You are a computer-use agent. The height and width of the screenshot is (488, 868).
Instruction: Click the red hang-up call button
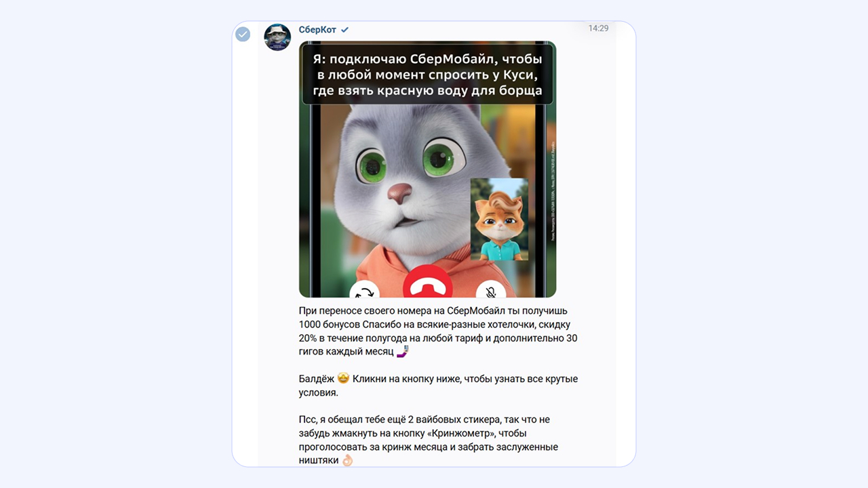coord(427,284)
